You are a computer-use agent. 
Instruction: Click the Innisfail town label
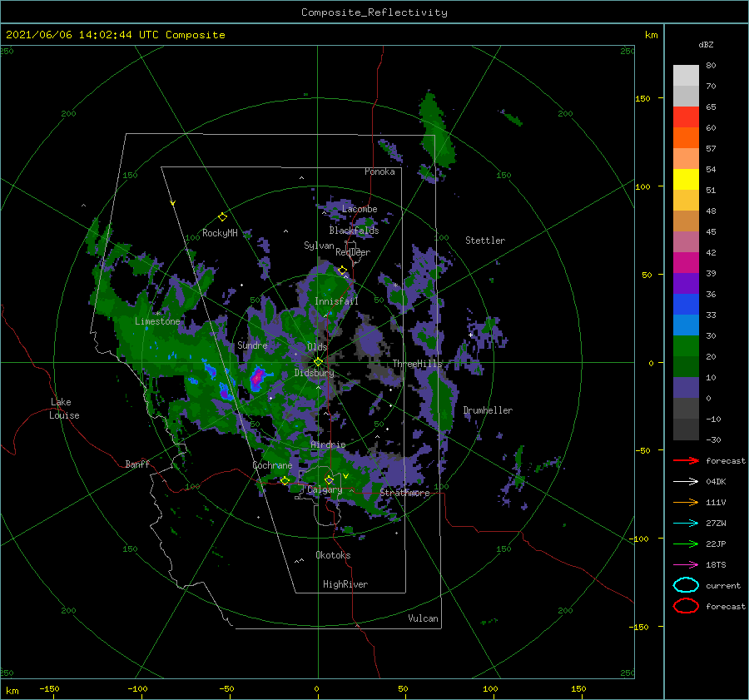coord(336,301)
